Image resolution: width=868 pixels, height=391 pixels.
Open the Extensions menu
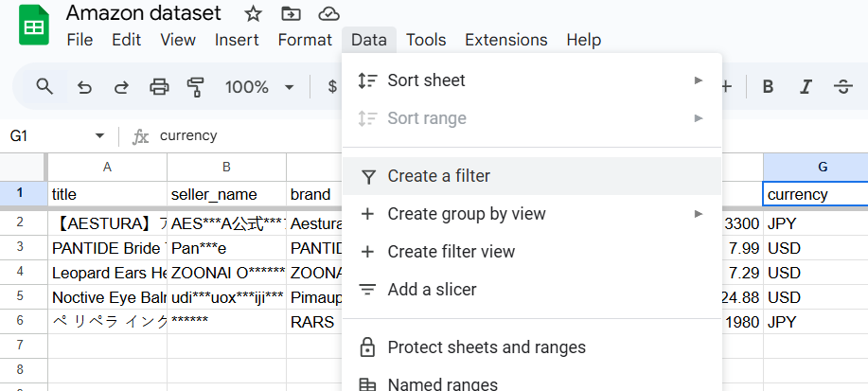point(505,40)
